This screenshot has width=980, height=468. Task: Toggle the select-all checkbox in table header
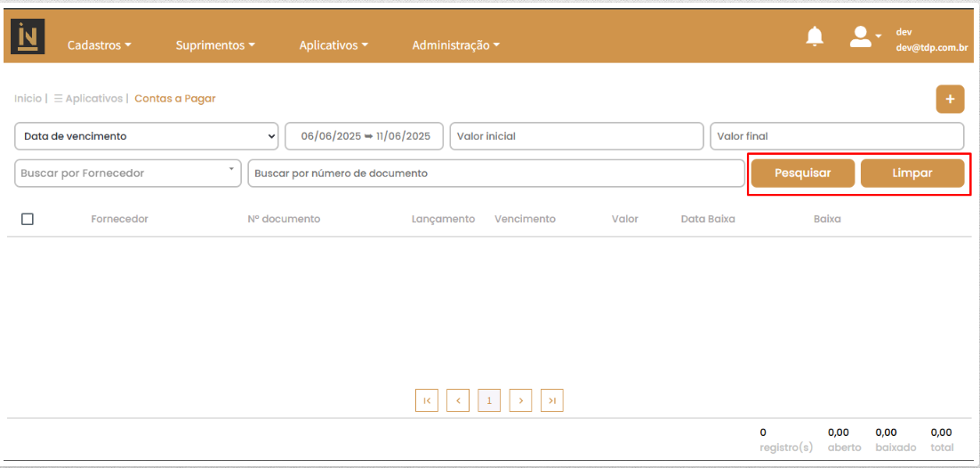[x=28, y=219]
